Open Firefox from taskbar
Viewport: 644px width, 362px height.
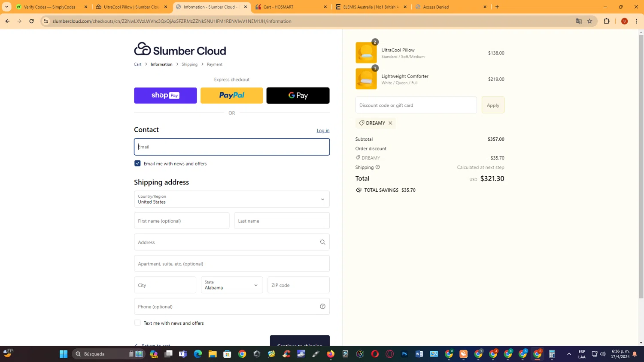331,354
